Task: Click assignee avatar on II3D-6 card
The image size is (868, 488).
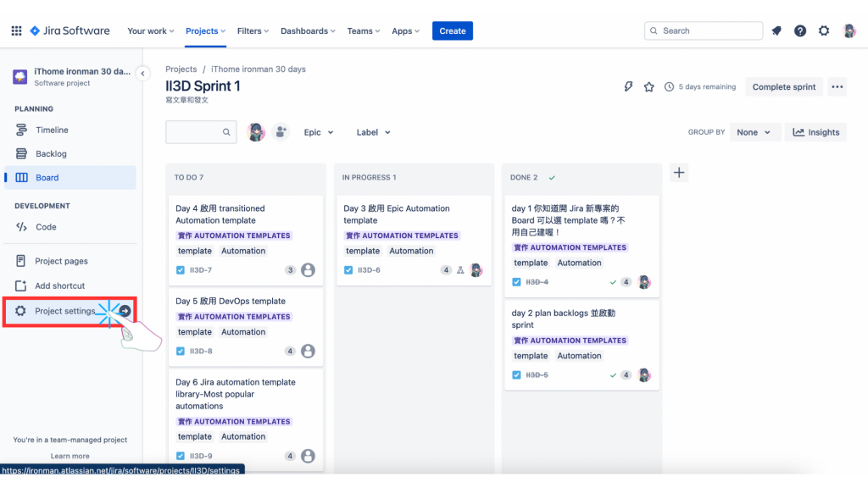Action: click(476, 270)
